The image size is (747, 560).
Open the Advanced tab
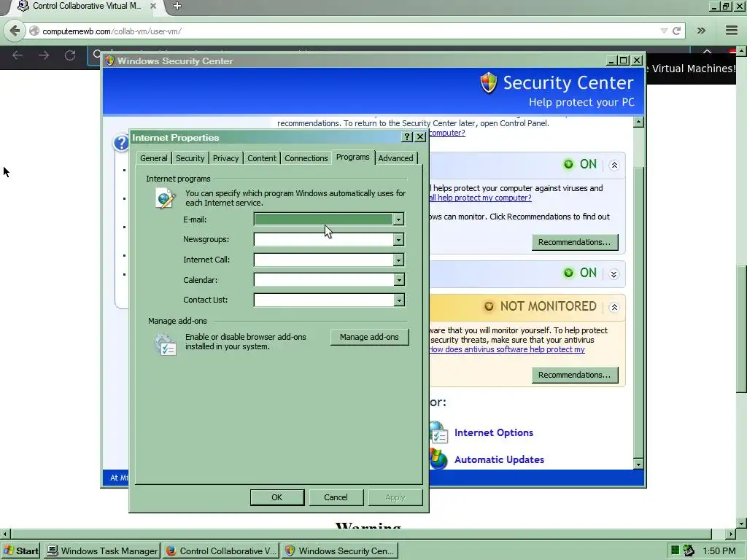click(395, 158)
